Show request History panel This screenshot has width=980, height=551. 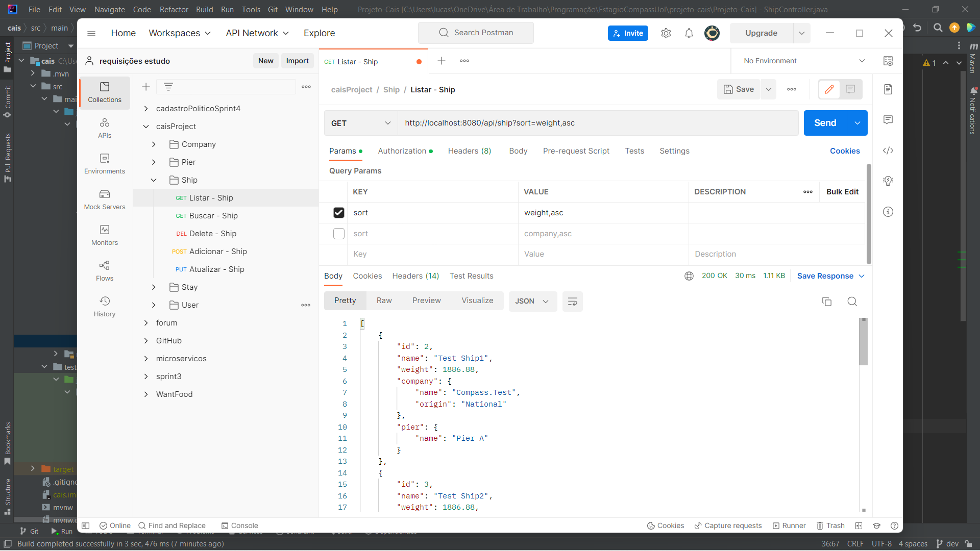pyautogui.click(x=104, y=306)
